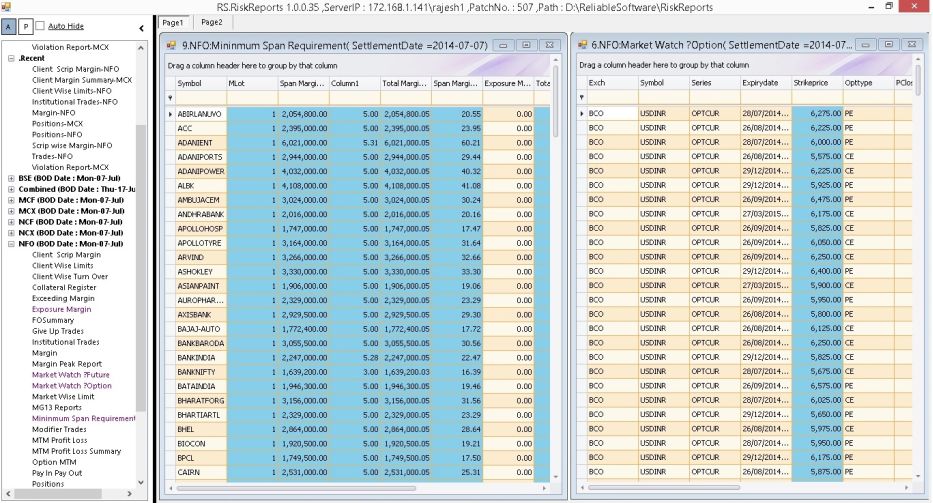Expand the BSE BOD Date node
The height and width of the screenshot is (503, 933).
tap(11, 178)
